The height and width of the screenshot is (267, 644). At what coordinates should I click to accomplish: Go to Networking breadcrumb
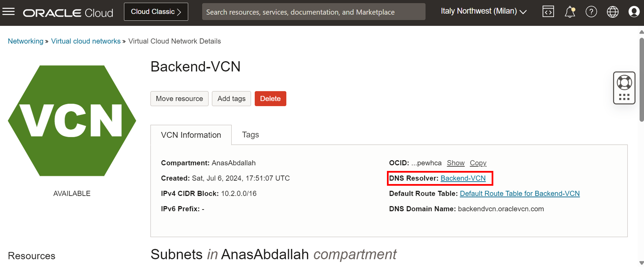[26, 41]
